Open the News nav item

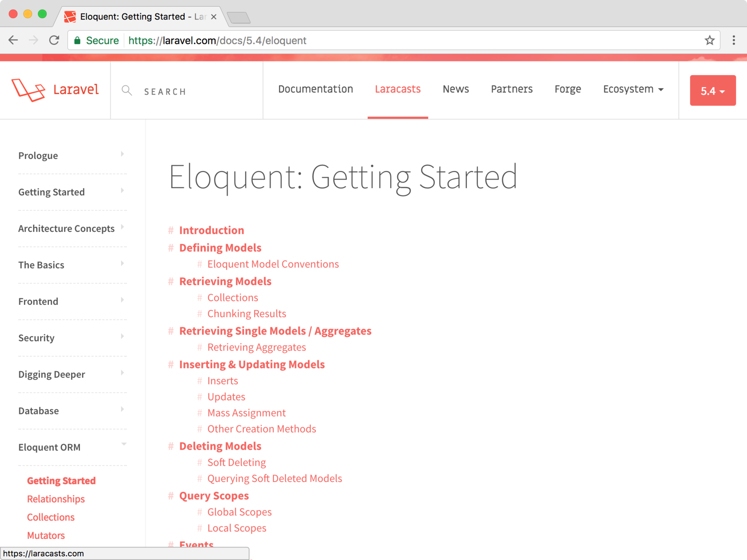click(x=456, y=89)
